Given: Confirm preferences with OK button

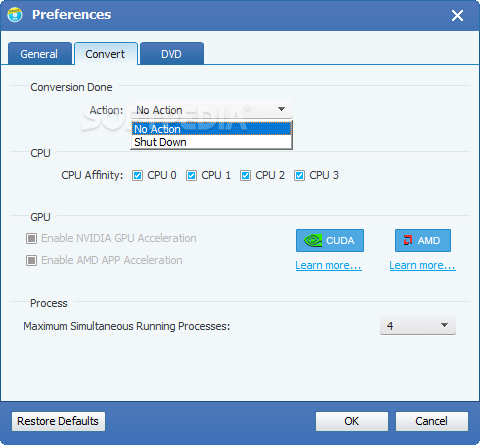Looking at the screenshot, I should pyautogui.click(x=352, y=421).
